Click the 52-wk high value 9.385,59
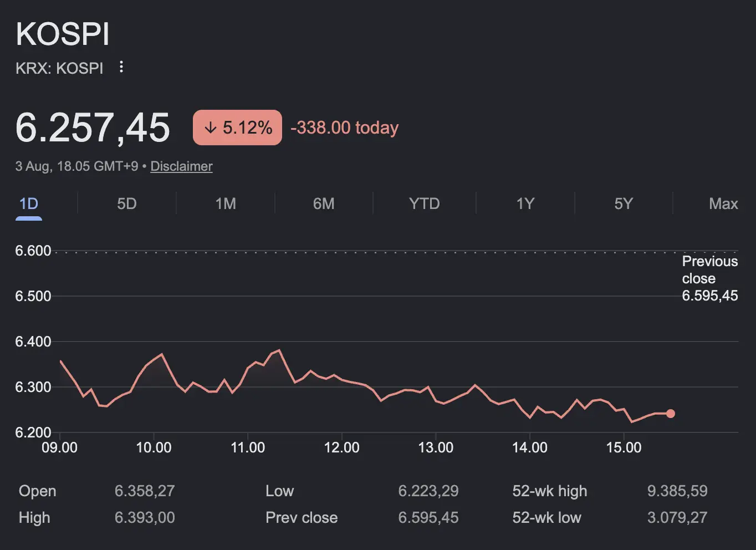This screenshot has width=756, height=550. 677,491
